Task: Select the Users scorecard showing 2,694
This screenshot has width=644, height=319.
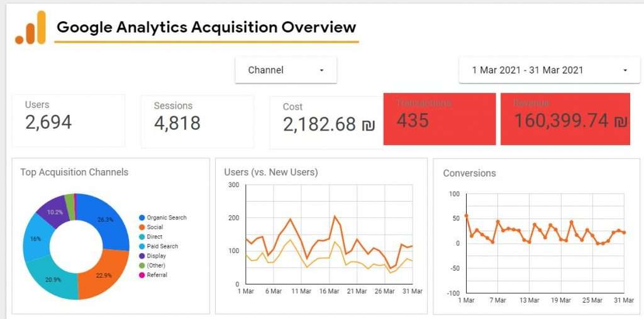Action: pos(69,121)
